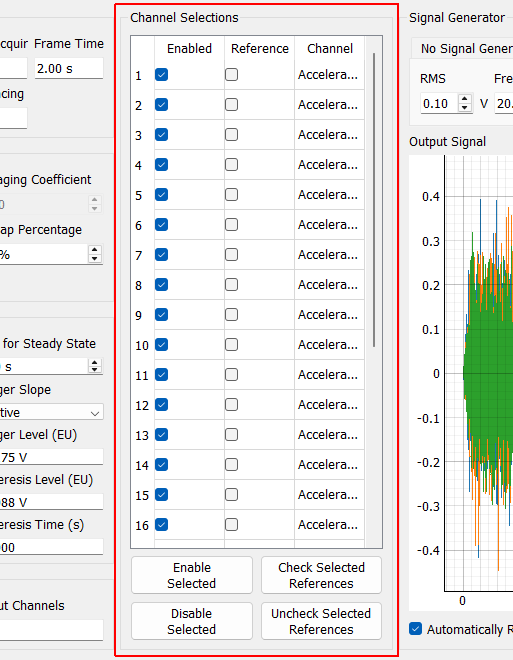Click the Disable Selected button
Viewport: 513px width, 660px height.
coord(192,621)
